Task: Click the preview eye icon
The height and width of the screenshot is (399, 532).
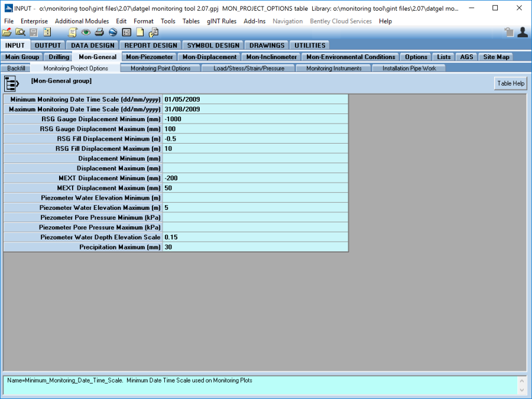Action: 86,33
